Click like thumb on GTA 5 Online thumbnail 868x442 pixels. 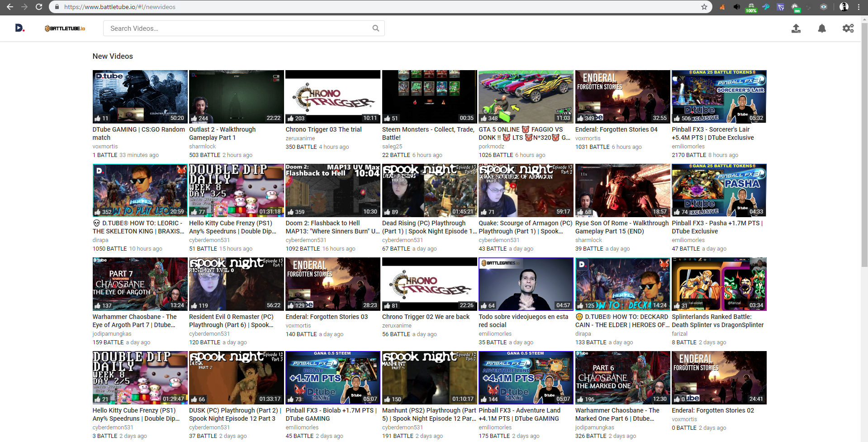484,118
